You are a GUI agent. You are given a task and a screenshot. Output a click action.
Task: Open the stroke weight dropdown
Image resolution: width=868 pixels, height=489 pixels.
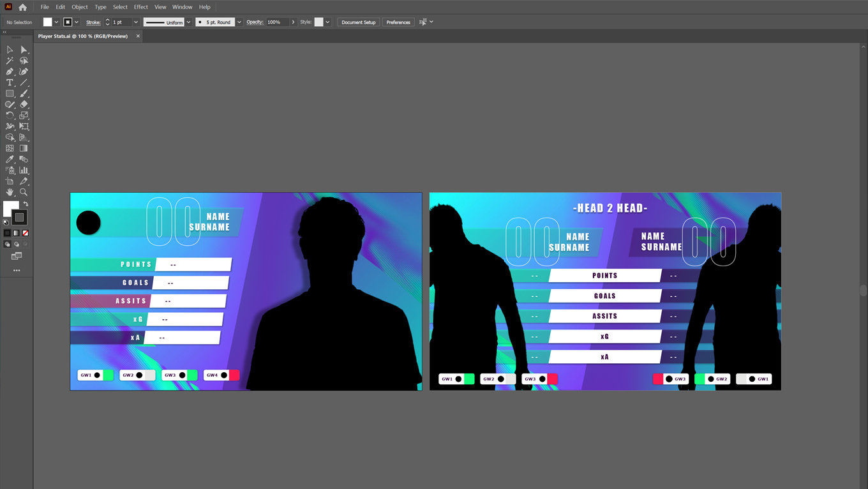(x=135, y=22)
